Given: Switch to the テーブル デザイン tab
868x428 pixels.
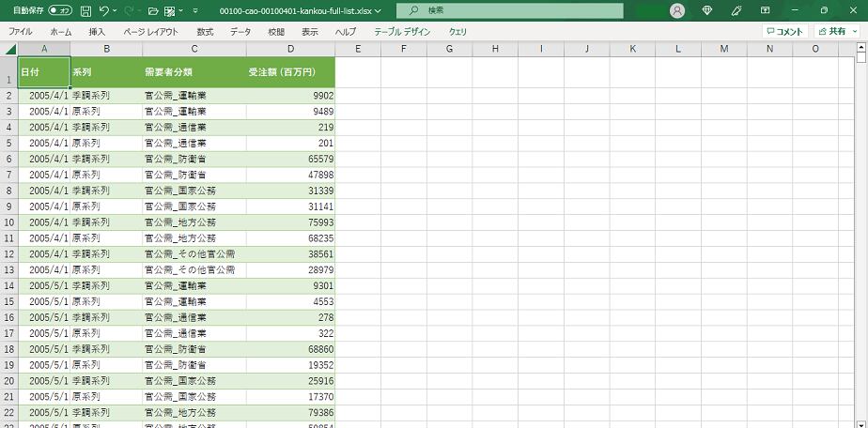Looking at the screenshot, I should [x=402, y=31].
